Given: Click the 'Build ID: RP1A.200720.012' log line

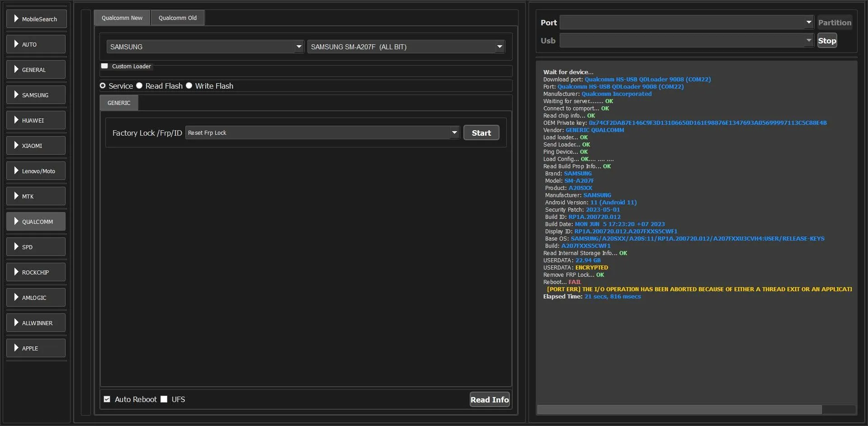Looking at the screenshot, I should point(583,217).
